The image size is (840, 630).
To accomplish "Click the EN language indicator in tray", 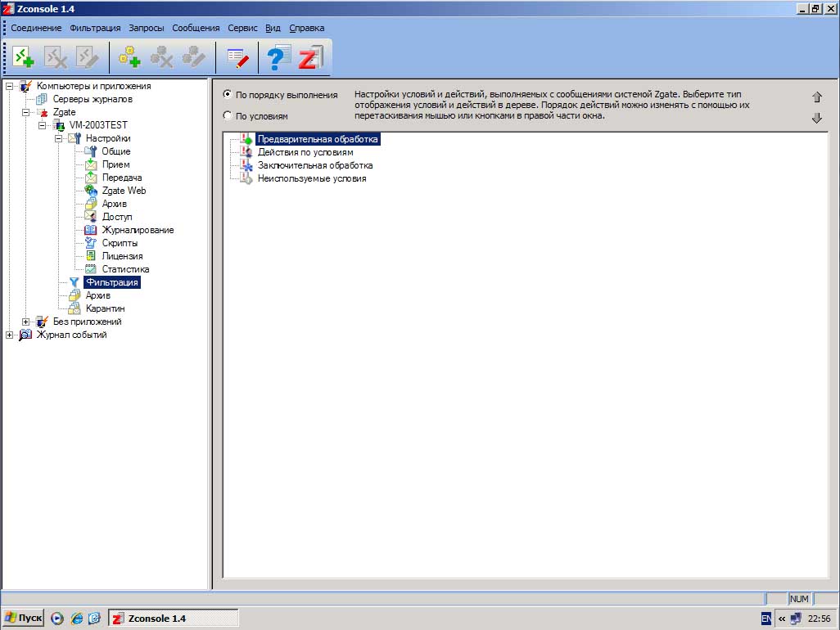I will coord(766,619).
